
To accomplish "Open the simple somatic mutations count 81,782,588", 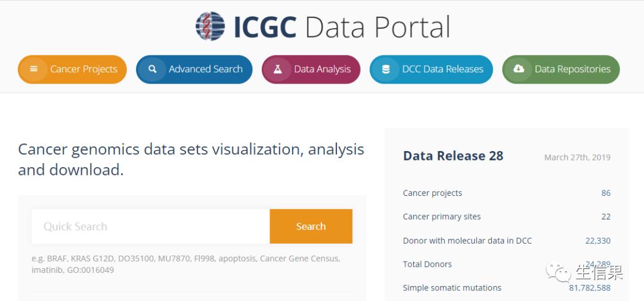I will (x=590, y=288).
